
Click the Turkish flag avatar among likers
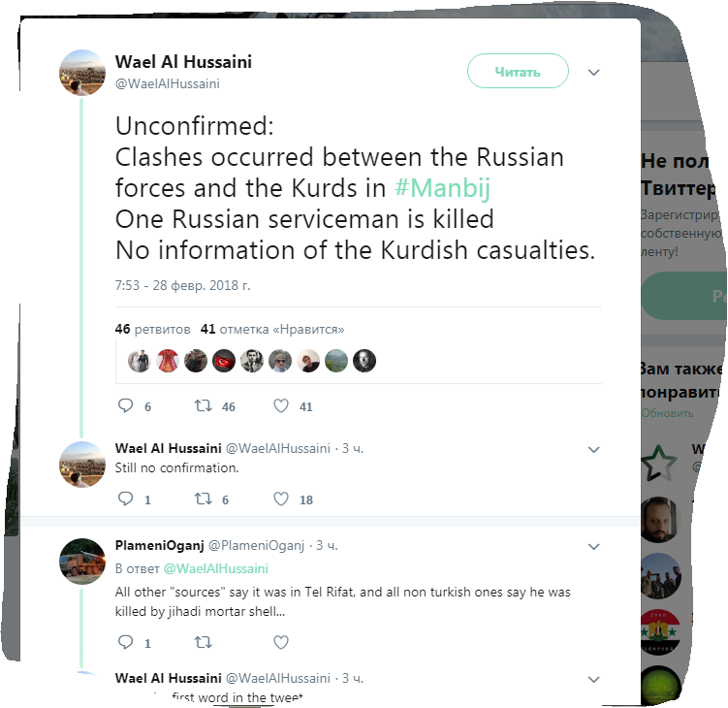pos(224,361)
